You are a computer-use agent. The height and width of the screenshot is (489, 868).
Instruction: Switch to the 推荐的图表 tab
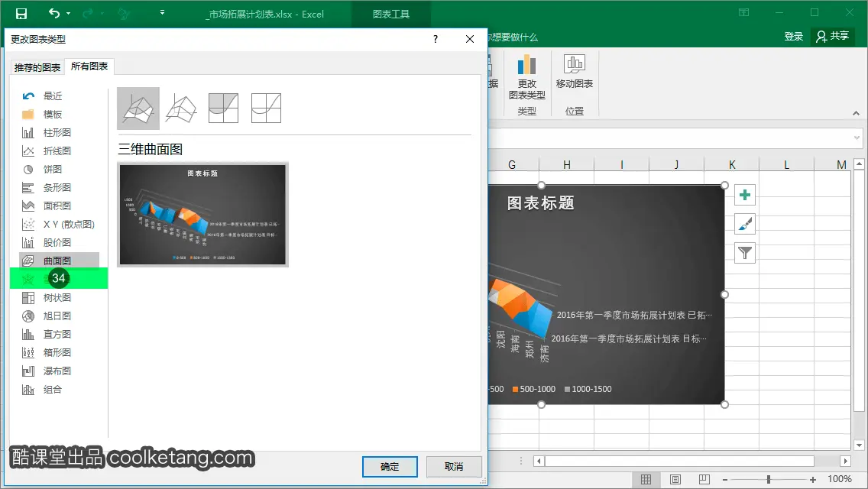point(37,67)
